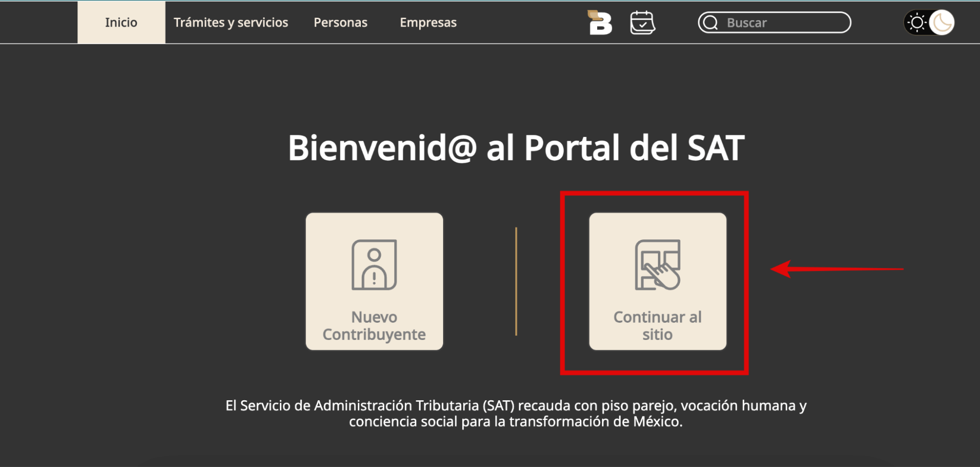Click the SAT "B" logo icon

point(599,22)
